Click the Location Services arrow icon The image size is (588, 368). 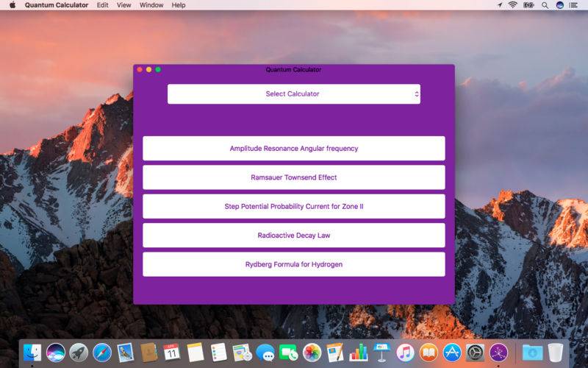pyautogui.click(x=500, y=5)
